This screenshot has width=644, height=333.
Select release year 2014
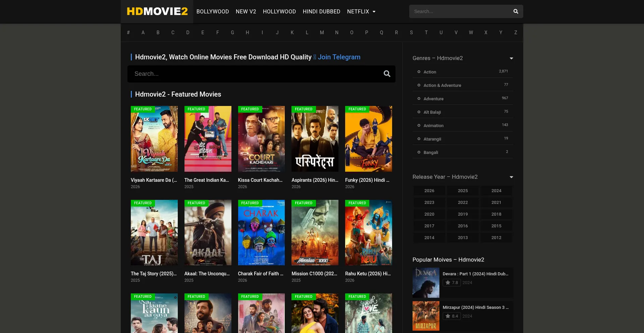click(x=429, y=237)
